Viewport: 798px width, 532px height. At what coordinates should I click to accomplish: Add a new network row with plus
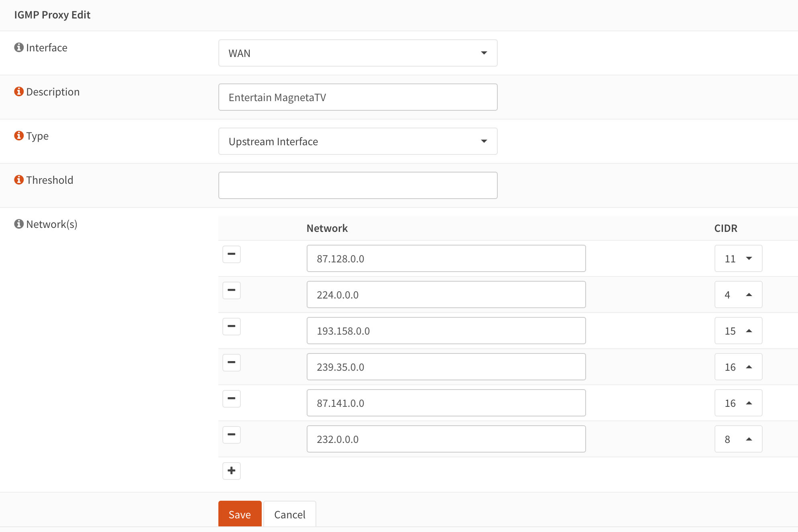pyautogui.click(x=232, y=471)
